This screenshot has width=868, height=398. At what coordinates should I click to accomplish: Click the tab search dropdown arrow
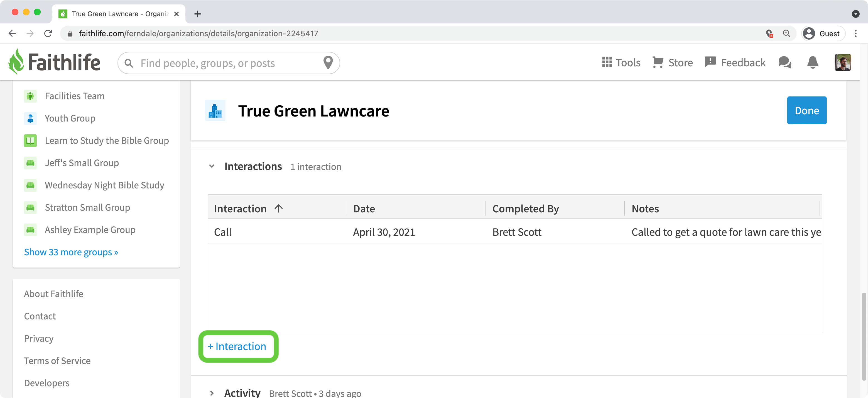click(855, 14)
